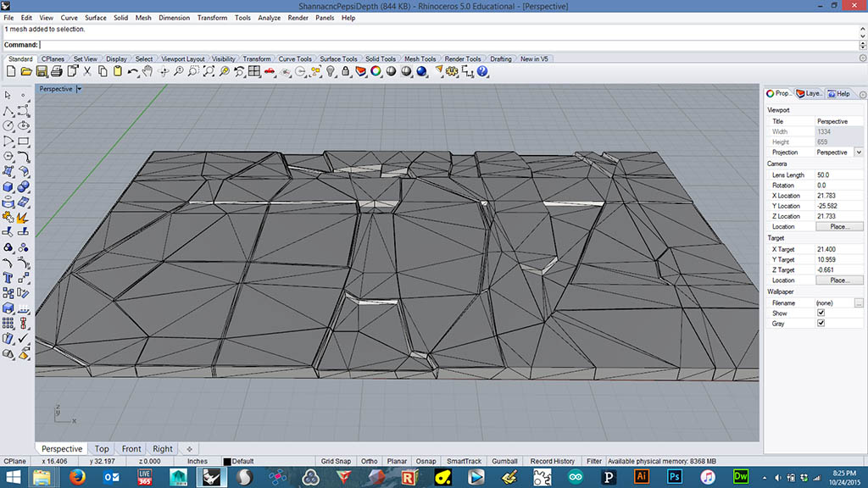Open the Analyze menu
The width and height of the screenshot is (868, 488).
[269, 18]
